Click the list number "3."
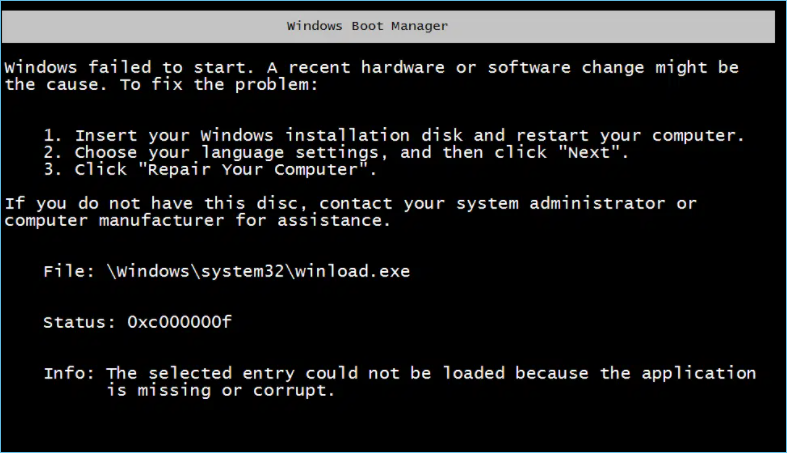 click(x=54, y=169)
